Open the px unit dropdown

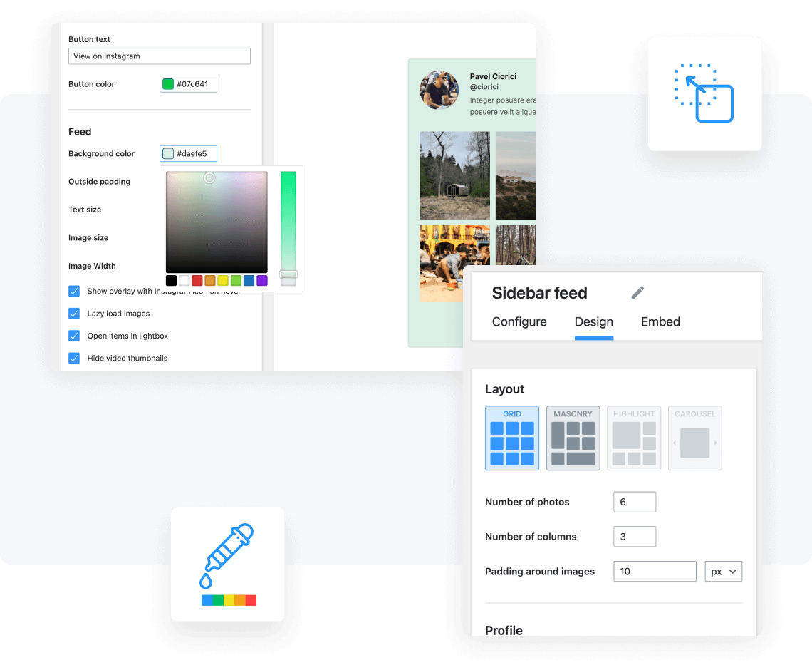point(723,571)
